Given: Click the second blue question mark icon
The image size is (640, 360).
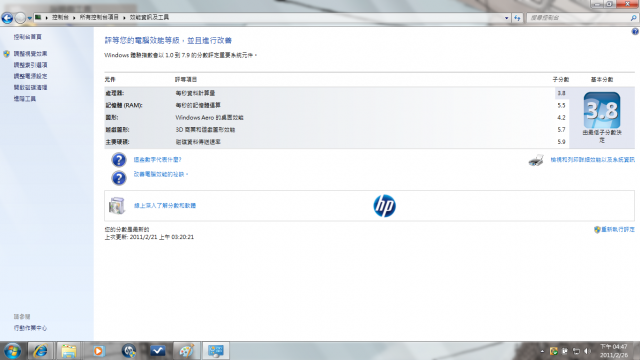Looking at the screenshot, I should 119,178.
